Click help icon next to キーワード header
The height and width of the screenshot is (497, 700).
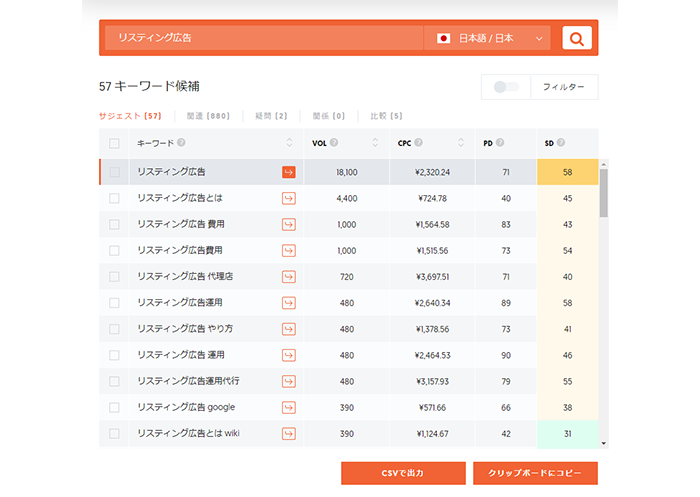181,142
